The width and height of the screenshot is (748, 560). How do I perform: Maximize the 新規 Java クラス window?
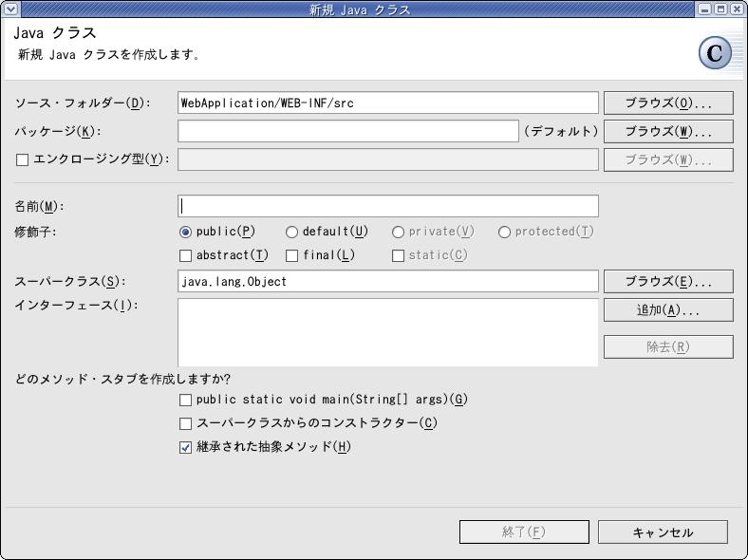[720, 9]
